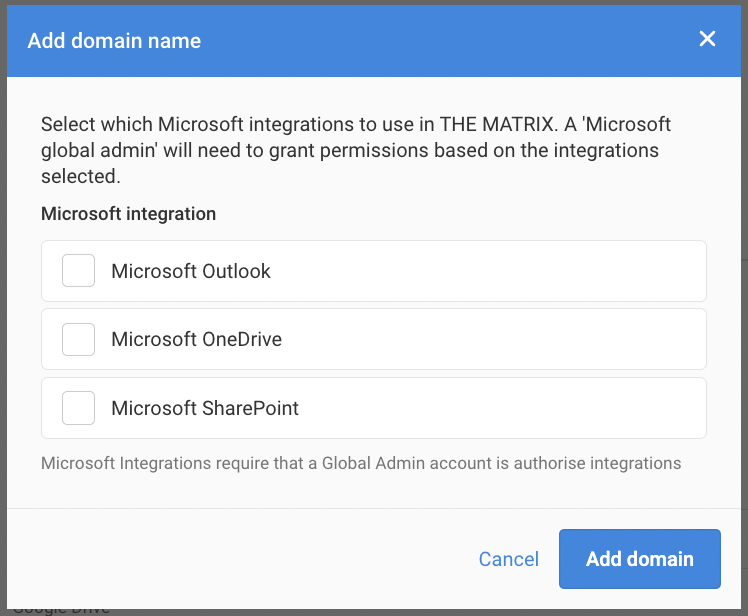Enable the Microsoft Outlook checkbox
Image resolution: width=748 pixels, height=616 pixels.
tap(78, 271)
